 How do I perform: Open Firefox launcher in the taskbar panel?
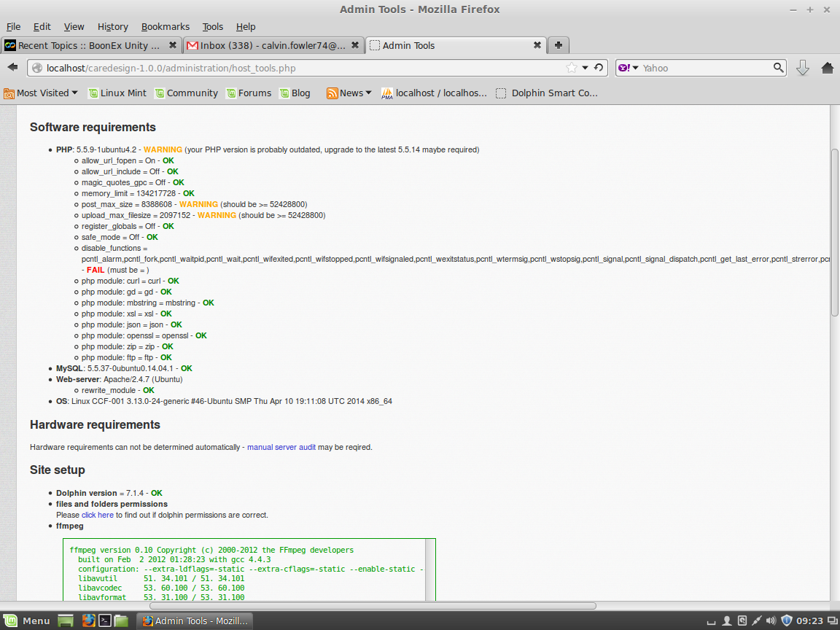[88, 621]
